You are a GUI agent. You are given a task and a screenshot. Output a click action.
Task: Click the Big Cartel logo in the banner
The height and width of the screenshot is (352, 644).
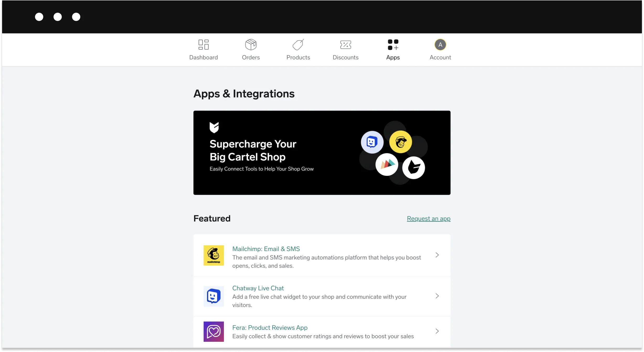(x=214, y=127)
